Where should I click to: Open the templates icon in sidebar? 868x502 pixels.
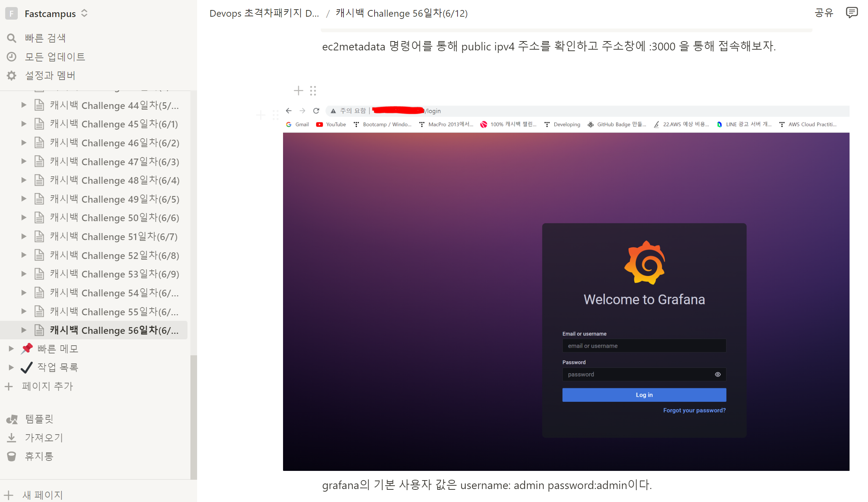point(11,419)
